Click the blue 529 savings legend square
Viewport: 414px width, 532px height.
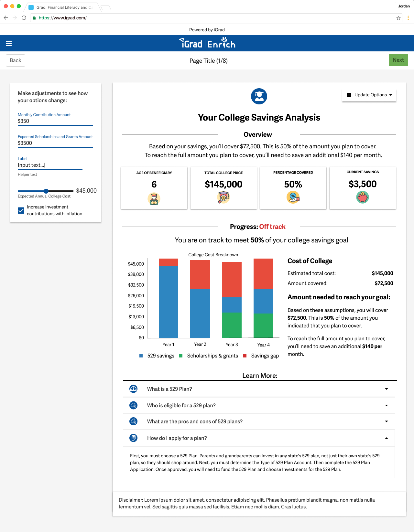pyautogui.click(x=141, y=356)
